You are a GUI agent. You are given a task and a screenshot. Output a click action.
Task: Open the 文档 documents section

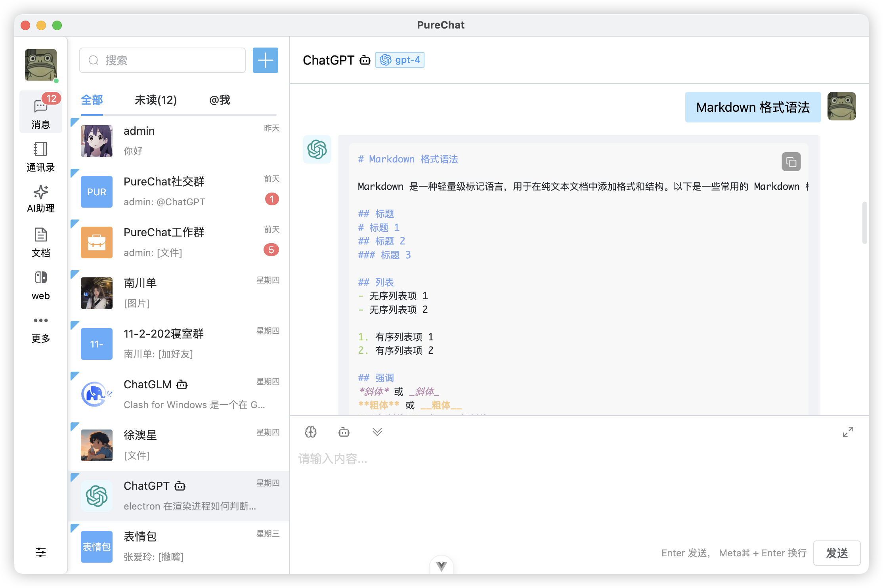tap(40, 242)
